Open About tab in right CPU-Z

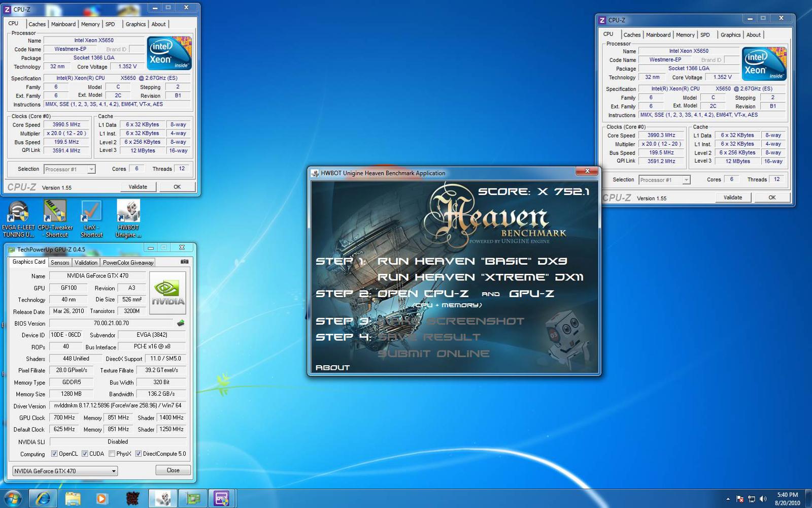[754, 35]
